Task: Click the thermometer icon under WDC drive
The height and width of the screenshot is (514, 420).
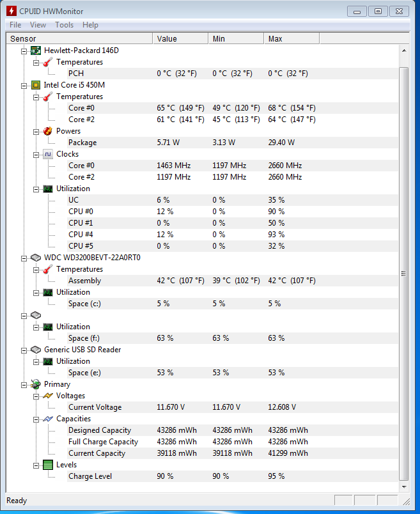Action: coord(48,269)
